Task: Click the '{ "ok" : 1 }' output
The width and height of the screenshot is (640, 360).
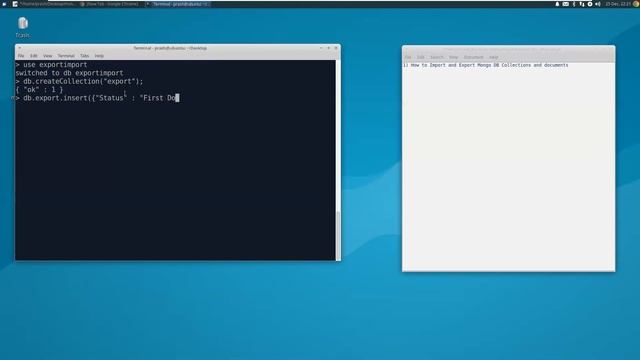Action: (40, 89)
